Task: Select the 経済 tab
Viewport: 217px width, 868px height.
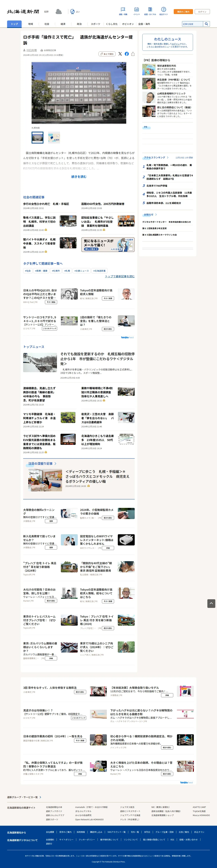Action: [63, 24]
